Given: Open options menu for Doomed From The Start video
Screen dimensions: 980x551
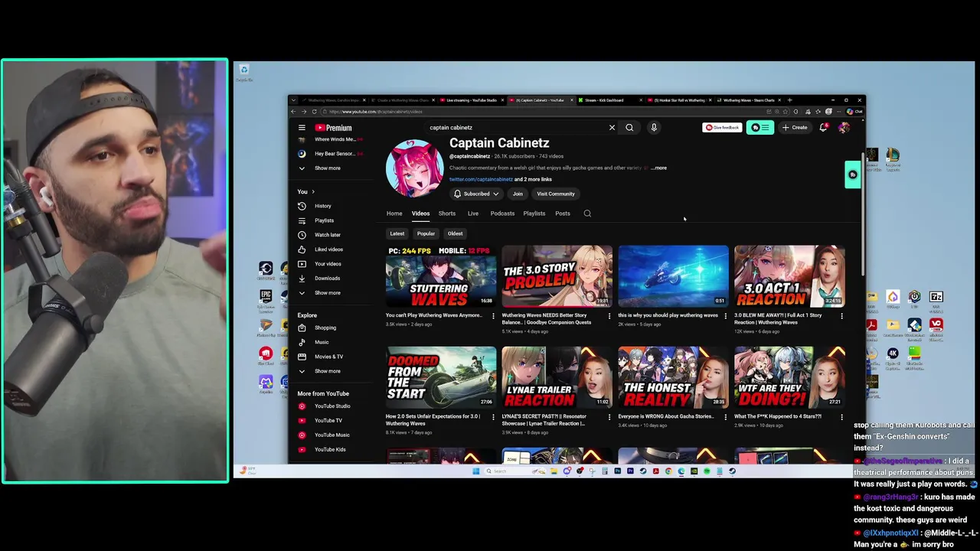Looking at the screenshot, I should [x=493, y=417].
